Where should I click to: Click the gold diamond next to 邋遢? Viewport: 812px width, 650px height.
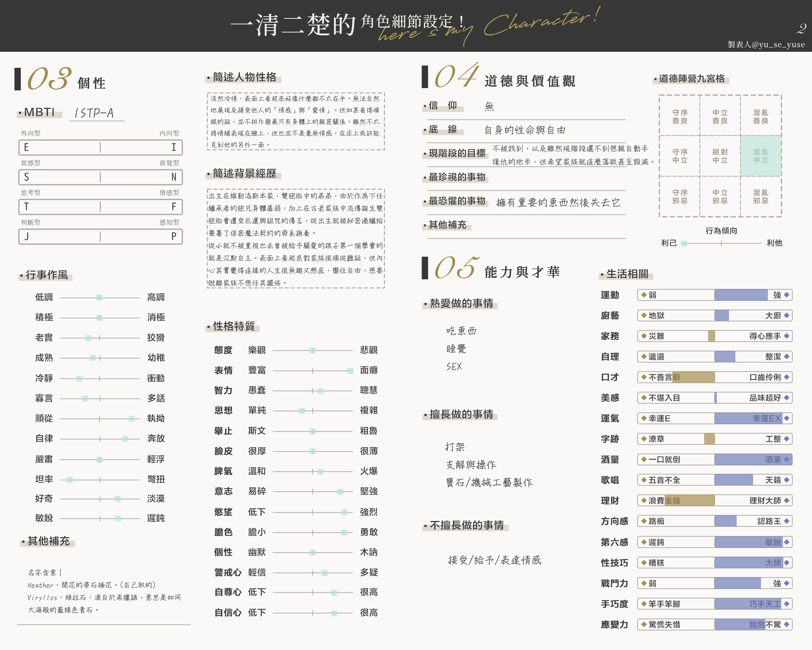click(644, 356)
